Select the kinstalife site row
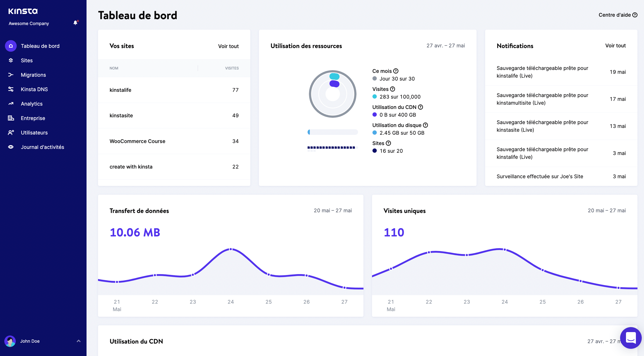 point(121,90)
